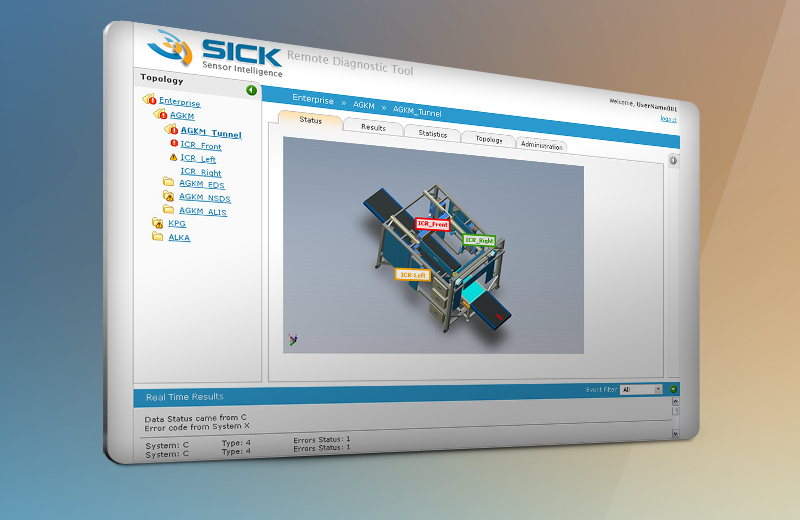Click AGKM in the breadcrumb bar

[364, 105]
